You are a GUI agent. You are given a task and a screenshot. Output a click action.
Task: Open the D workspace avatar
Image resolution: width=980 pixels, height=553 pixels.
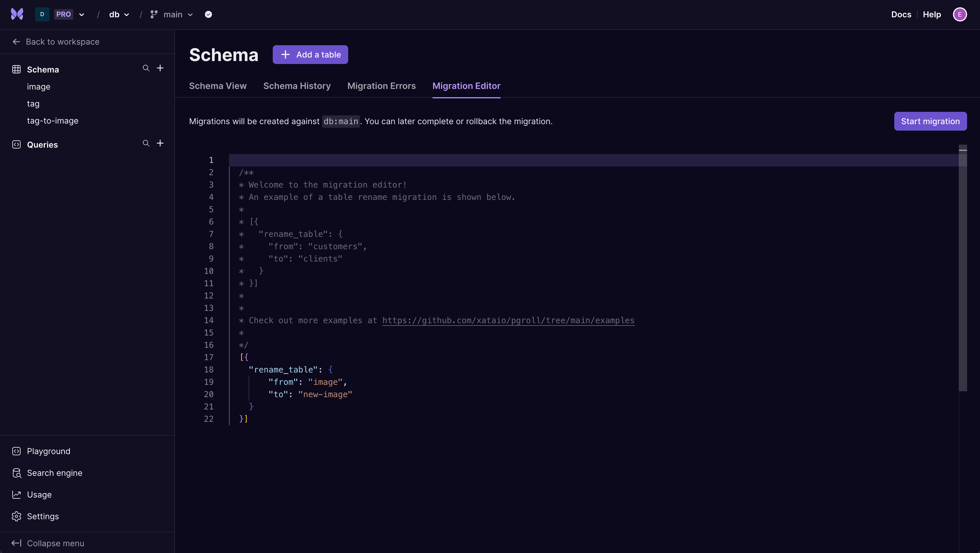coord(42,14)
